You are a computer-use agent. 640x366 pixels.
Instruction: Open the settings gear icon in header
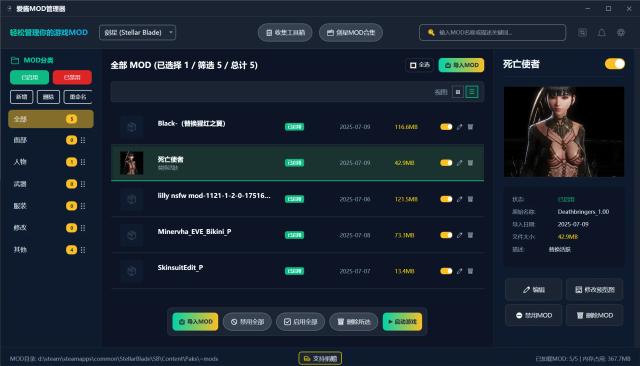(x=621, y=33)
